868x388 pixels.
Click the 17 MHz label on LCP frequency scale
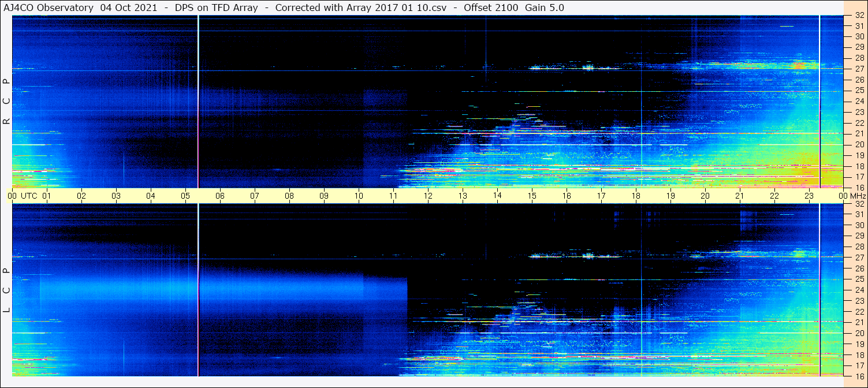859,365
